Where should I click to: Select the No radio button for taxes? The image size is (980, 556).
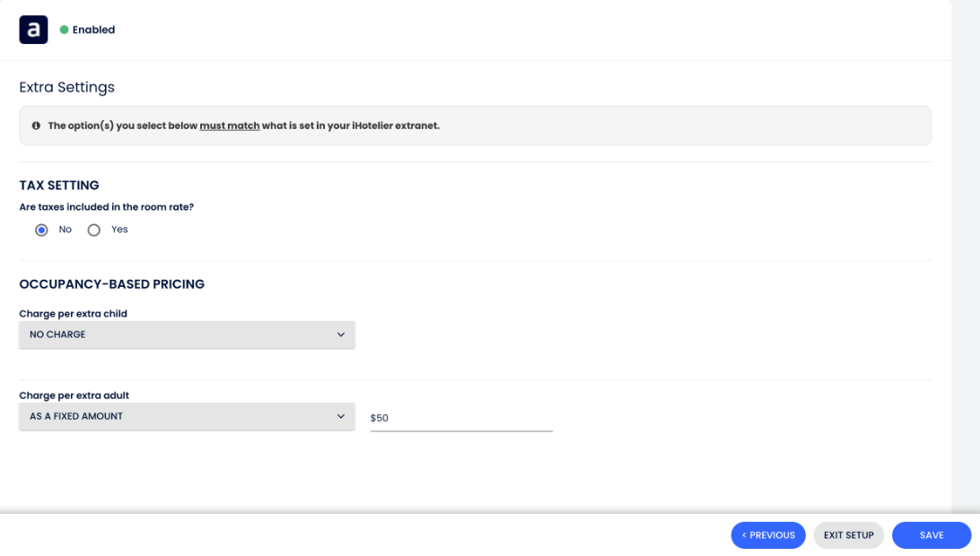pos(41,230)
